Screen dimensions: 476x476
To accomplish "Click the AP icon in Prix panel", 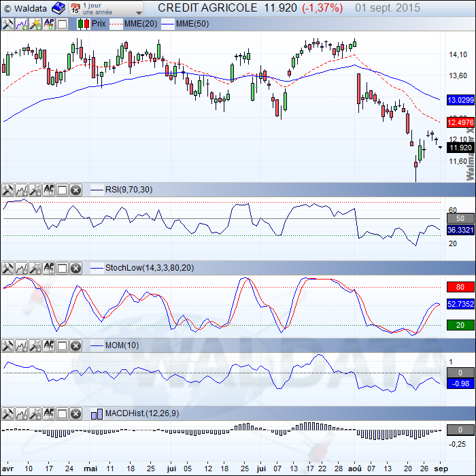I will tap(48, 24).
